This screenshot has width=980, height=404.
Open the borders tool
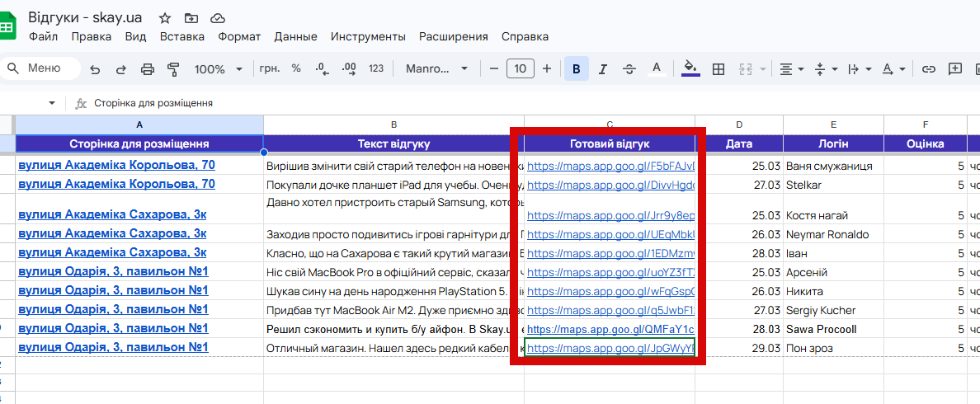click(719, 68)
